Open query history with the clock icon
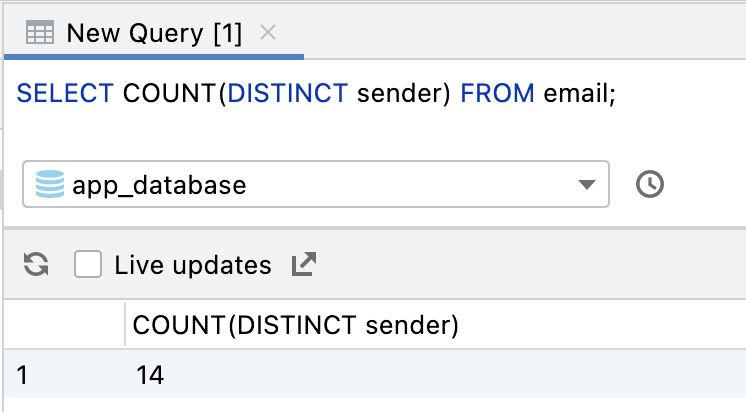Image resolution: width=746 pixels, height=412 pixels. (650, 184)
